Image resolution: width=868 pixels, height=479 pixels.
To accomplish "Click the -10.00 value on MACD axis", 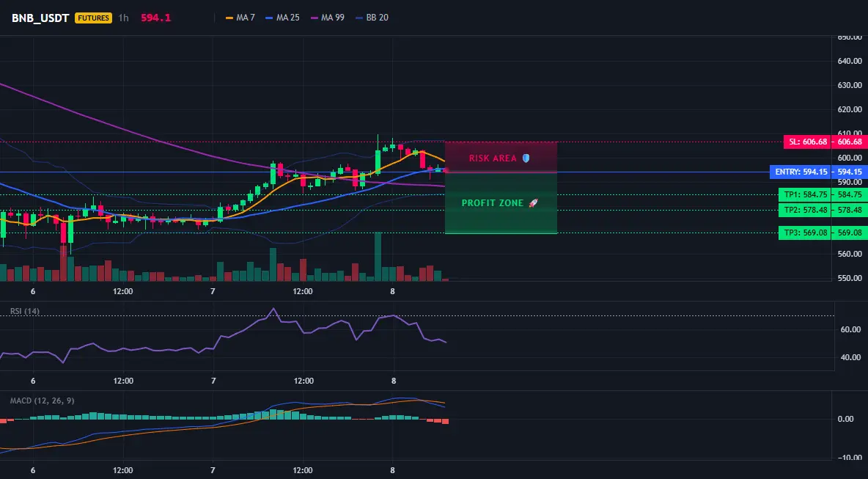I will click(x=849, y=458).
